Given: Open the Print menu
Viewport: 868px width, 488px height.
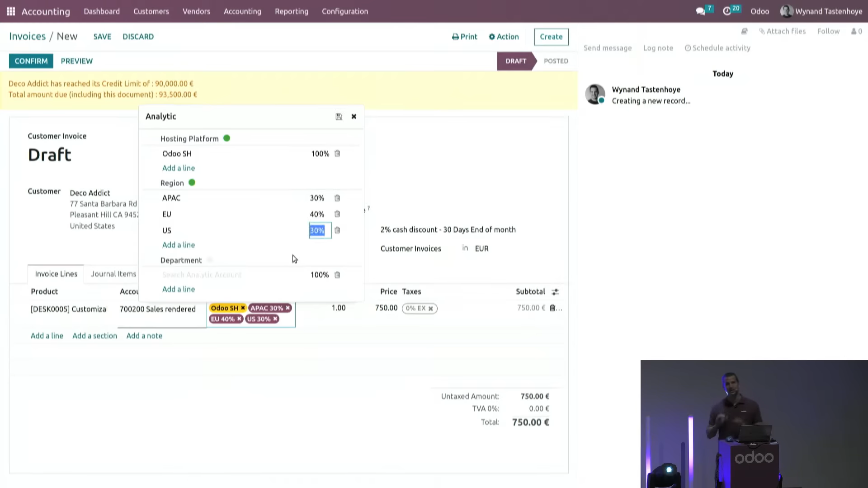Looking at the screenshot, I should click(465, 37).
